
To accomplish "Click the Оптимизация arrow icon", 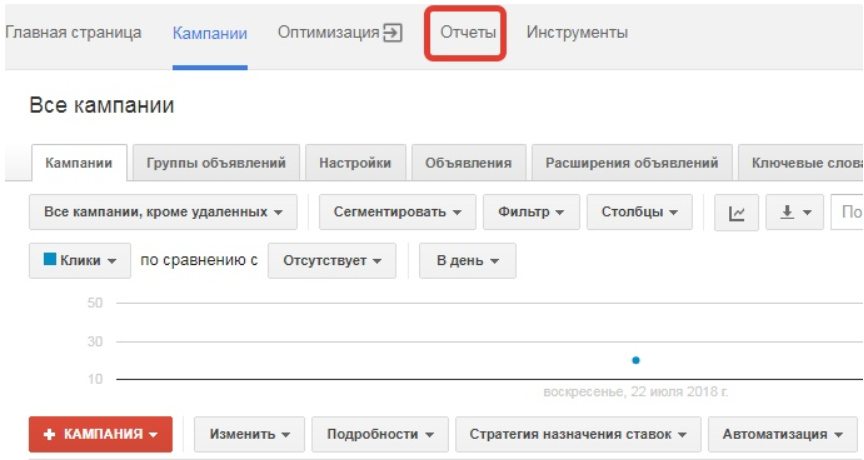I will click(393, 33).
